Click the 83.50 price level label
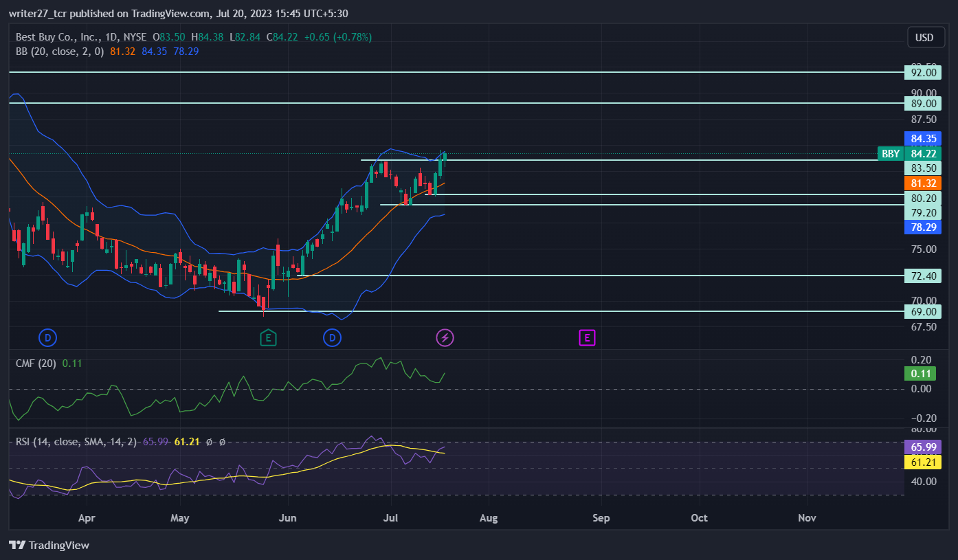The image size is (958, 560). coord(922,168)
